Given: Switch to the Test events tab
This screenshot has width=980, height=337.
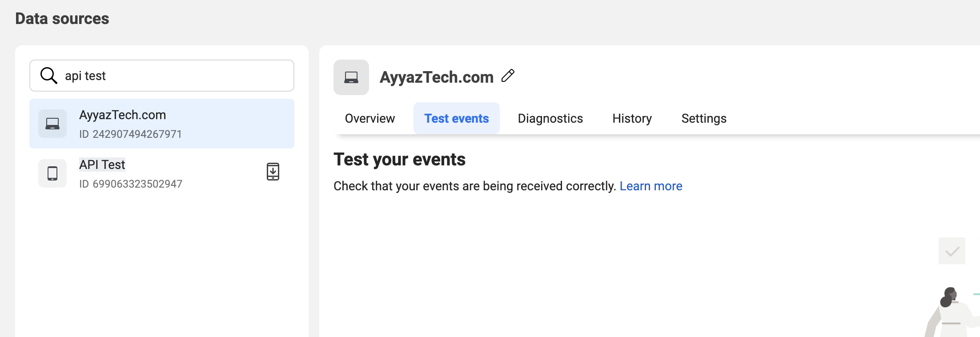Looking at the screenshot, I should [x=456, y=118].
